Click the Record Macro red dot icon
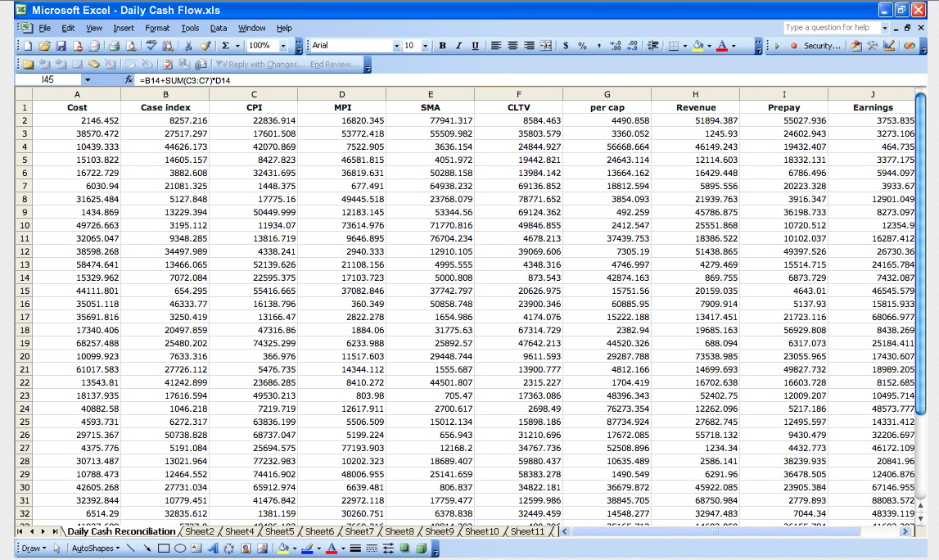The image size is (939, 560). click(793, 46)
